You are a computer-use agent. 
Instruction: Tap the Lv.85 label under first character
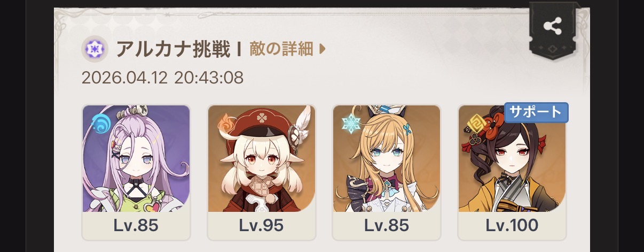tap(136, 225)
